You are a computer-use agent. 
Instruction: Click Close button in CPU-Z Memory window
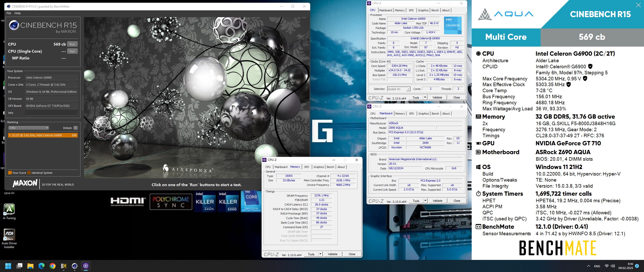click(352, 254)
